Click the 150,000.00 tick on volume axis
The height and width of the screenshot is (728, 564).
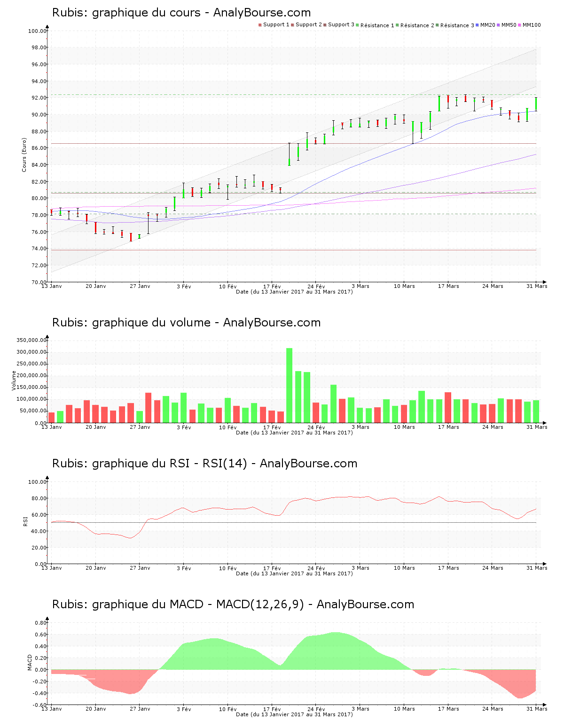(31, 387)
